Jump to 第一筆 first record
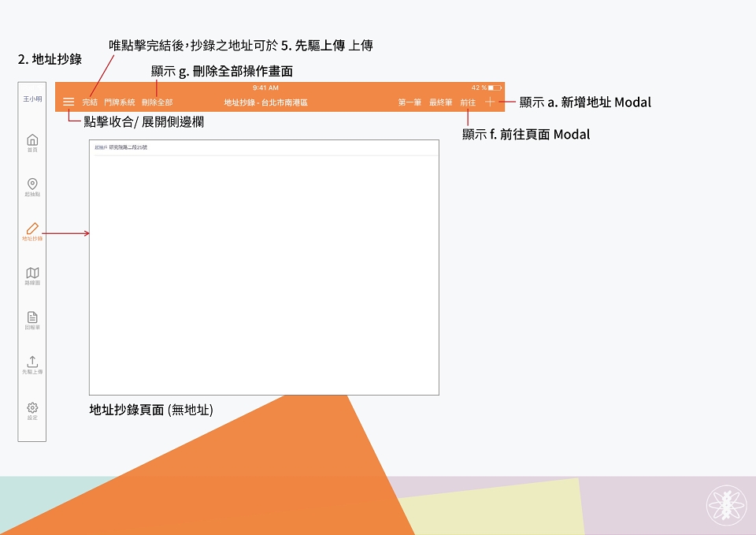 [409, 102]
